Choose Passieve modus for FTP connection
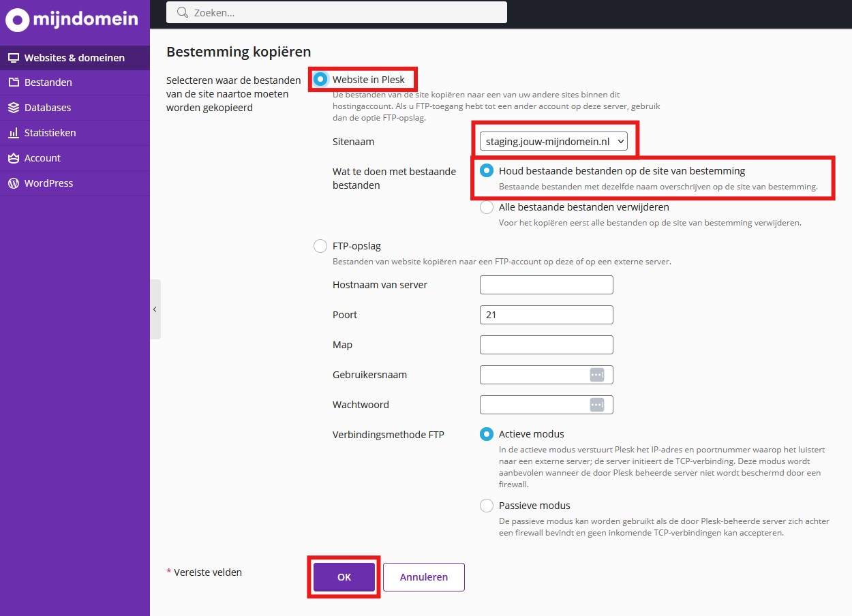852x616 pixels. 487,506
